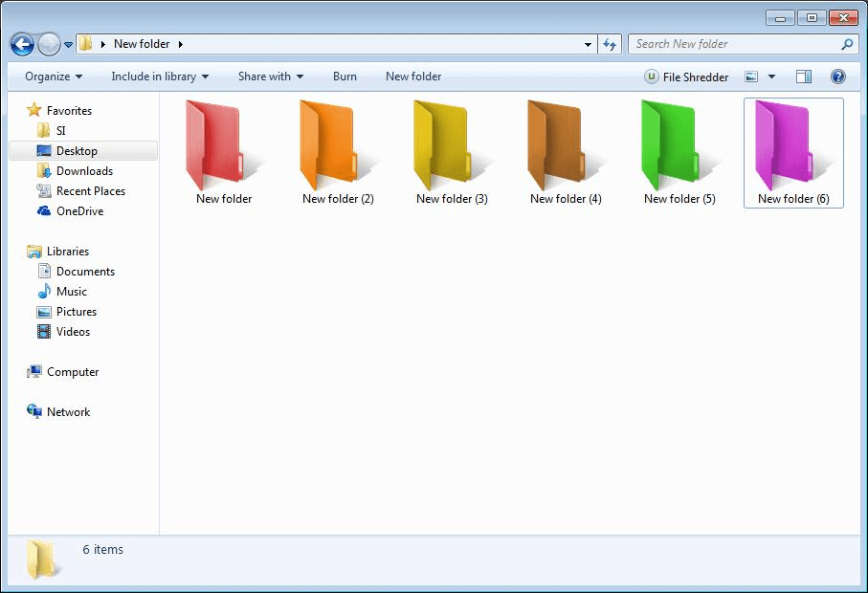Image resolution: width=868 pixels, height=593 pixels.
Task: Click the search magnifier icon
Action: pyautogui.click(x=847, y=44)
